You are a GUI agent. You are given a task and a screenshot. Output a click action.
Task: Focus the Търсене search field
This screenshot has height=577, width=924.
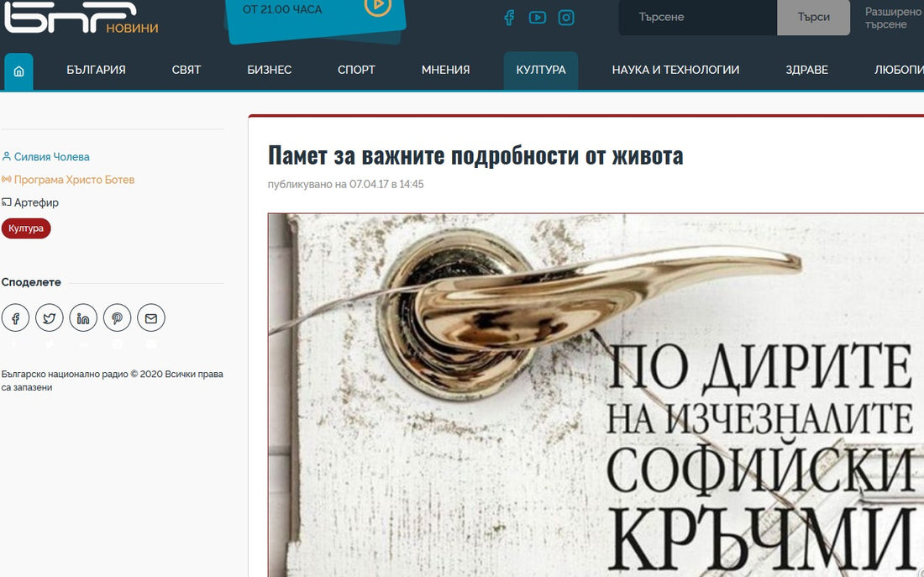[x=698, y=17]
